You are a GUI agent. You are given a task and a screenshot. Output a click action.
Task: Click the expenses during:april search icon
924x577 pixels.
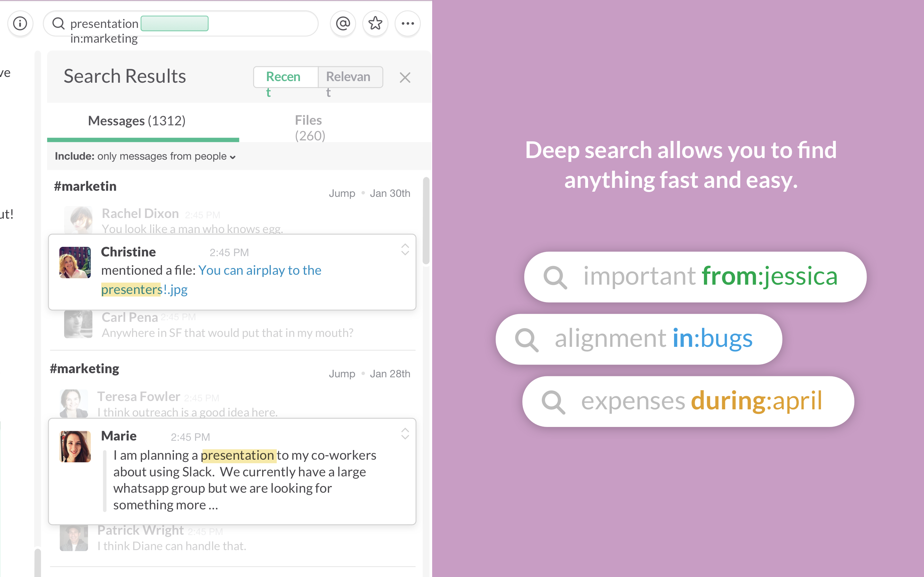coord(553,402)
